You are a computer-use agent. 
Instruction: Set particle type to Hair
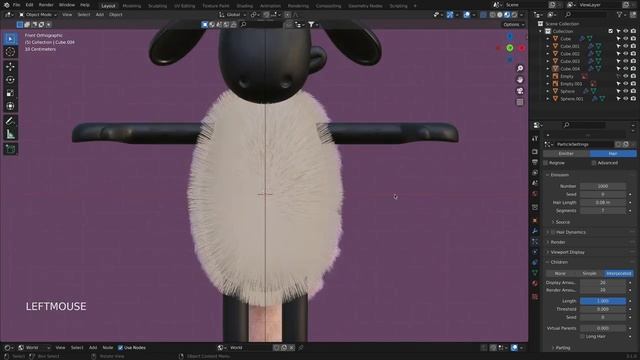coord(613,153)
